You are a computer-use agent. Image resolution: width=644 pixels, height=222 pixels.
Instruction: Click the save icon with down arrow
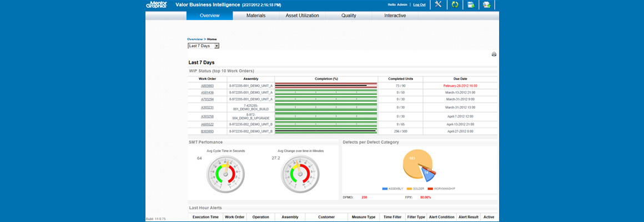tap(471, 4)
